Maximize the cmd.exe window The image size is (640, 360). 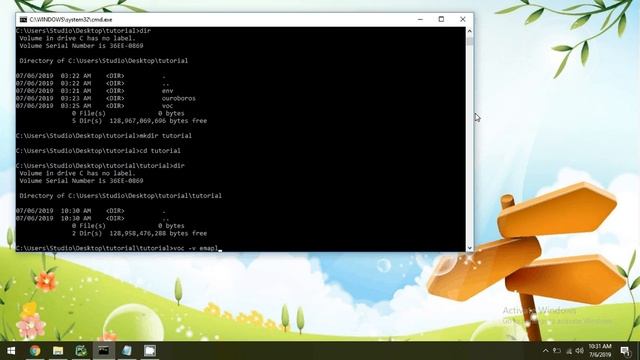click(x=441, y=19)
